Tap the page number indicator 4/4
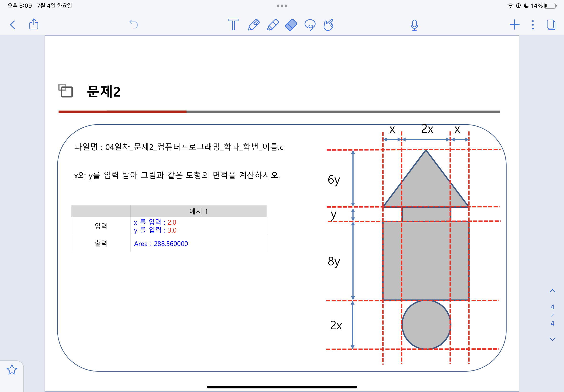The image size is (564, 392). click(x=552, y=315)
